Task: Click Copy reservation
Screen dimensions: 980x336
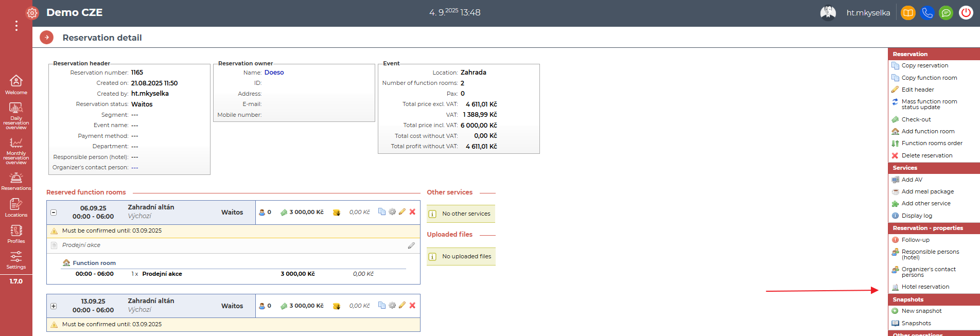Action: point(924,65)
